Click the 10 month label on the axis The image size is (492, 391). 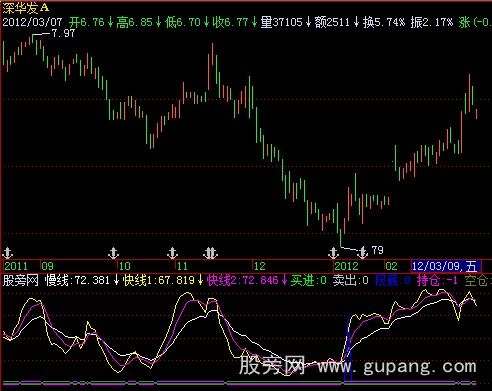pos(124,266)
